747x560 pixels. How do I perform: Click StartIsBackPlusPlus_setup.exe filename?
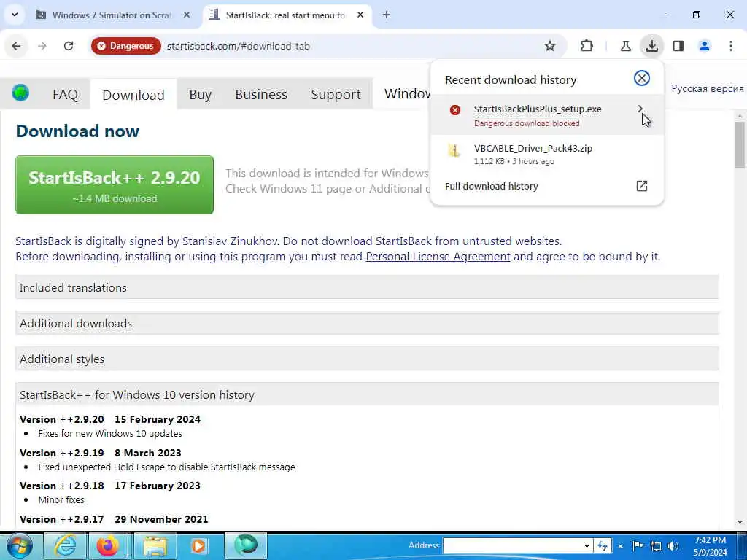[538, 109]
